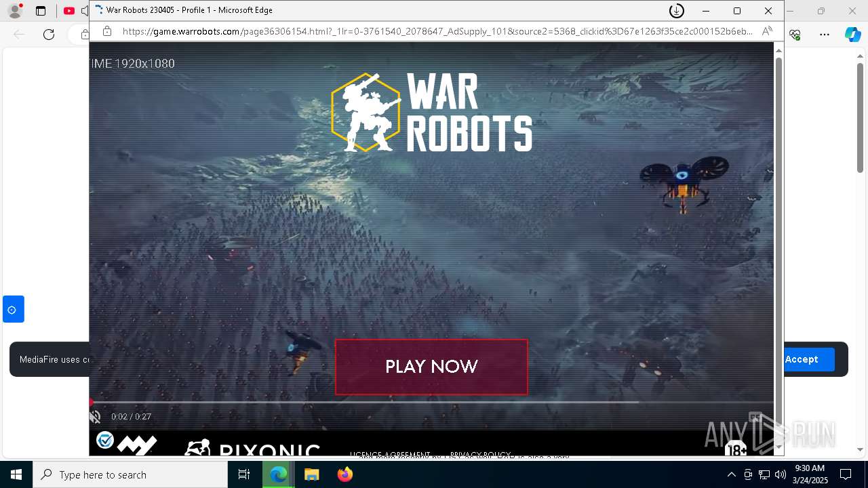Mute the tab audio speaker icon
868x488 pixels.
coord(85,11)
